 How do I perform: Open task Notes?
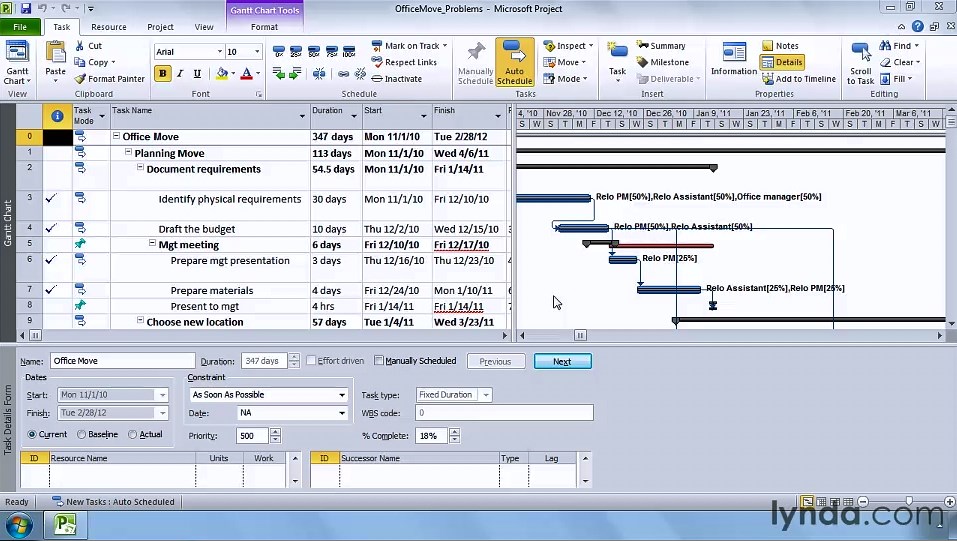pyautogui.click(x=781, y=46)
